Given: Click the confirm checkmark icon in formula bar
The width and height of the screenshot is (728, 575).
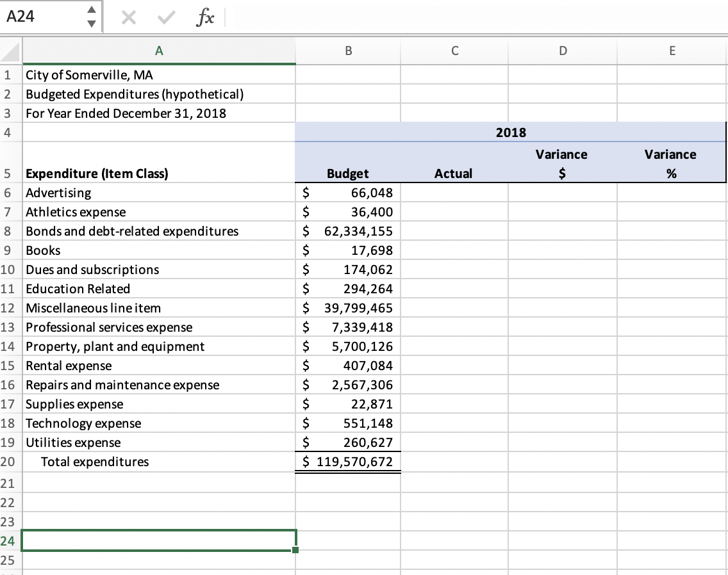Looking at the screenshot, I should coord(166,18).
